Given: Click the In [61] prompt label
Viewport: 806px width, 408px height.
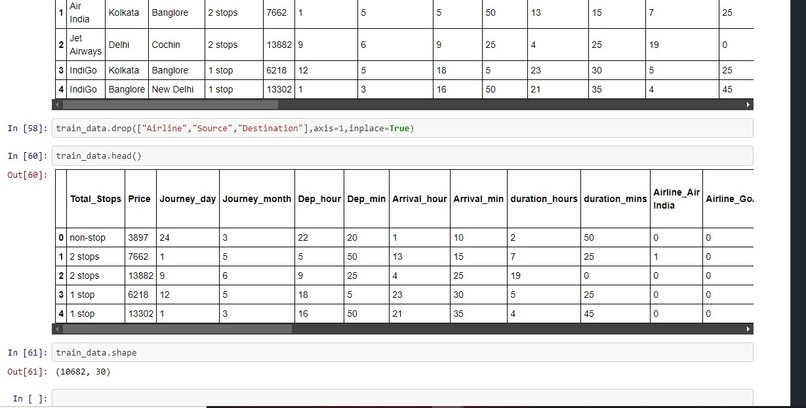Looking at the screenshot, I should coord(27,353).
